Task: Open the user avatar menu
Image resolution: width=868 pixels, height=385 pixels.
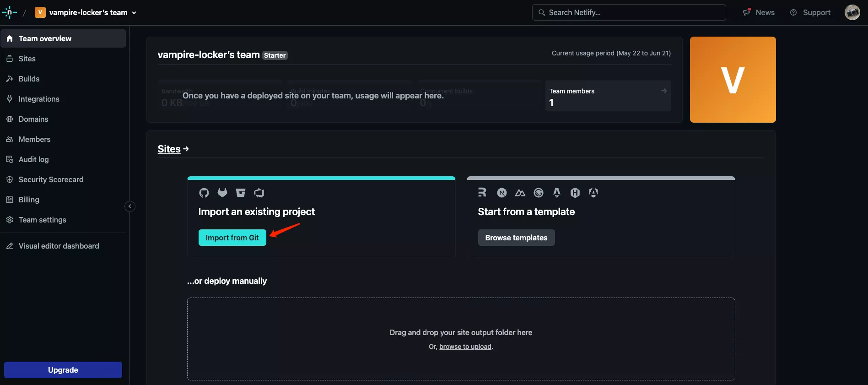Action: coord(852,12)
